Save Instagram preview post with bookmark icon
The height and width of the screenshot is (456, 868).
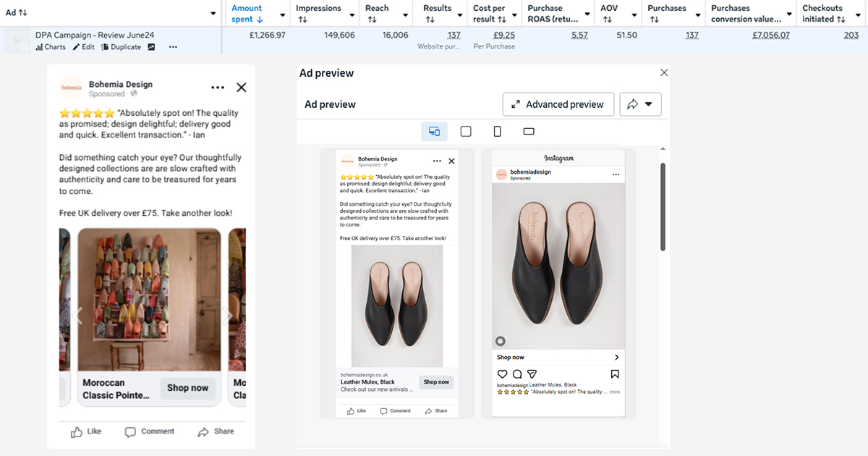coord(615,374)
